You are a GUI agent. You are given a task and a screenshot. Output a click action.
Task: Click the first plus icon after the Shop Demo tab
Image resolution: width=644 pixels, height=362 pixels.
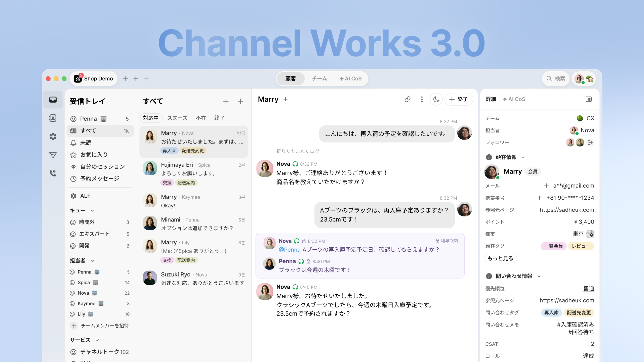(125, 79)
